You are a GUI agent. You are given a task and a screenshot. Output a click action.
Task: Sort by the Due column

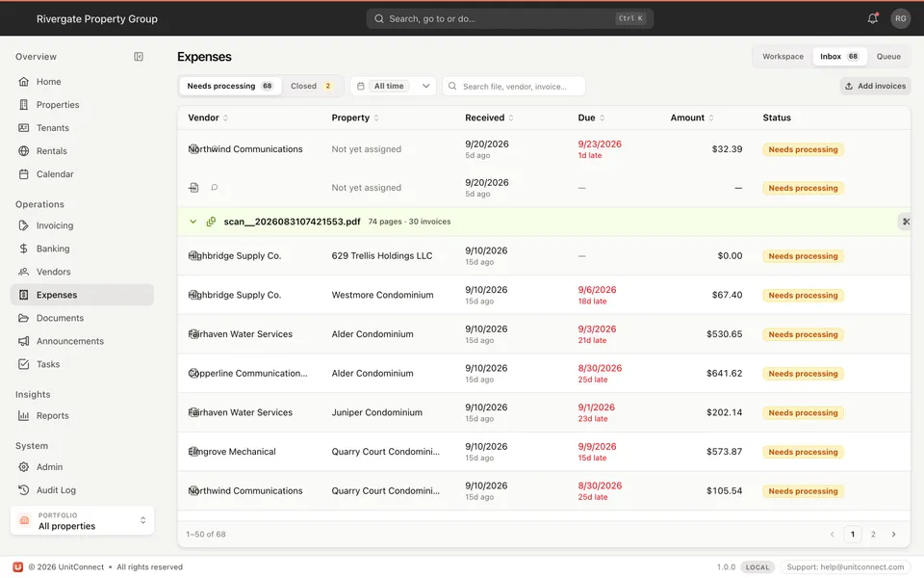(x=591, y=118)
